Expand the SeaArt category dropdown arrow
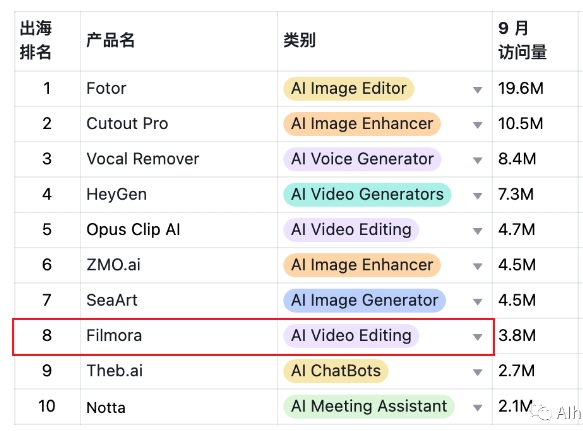This screenshot has width=583, height=431. point(477,302)
